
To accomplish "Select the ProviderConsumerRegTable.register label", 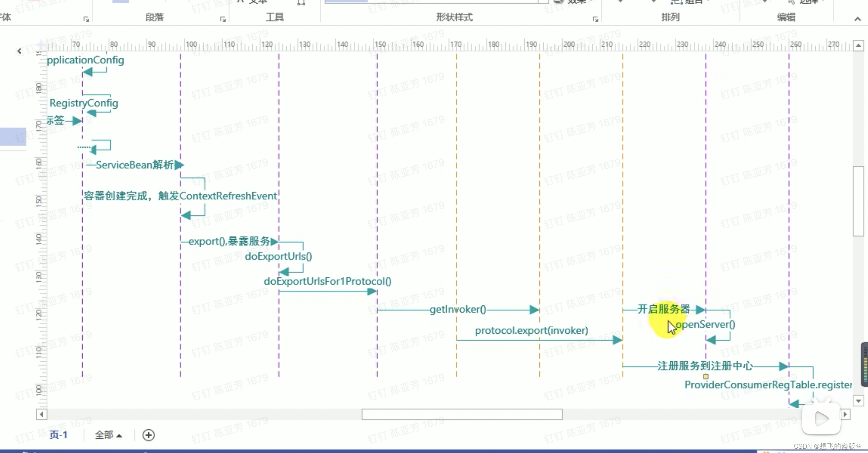I will point(768,385).
